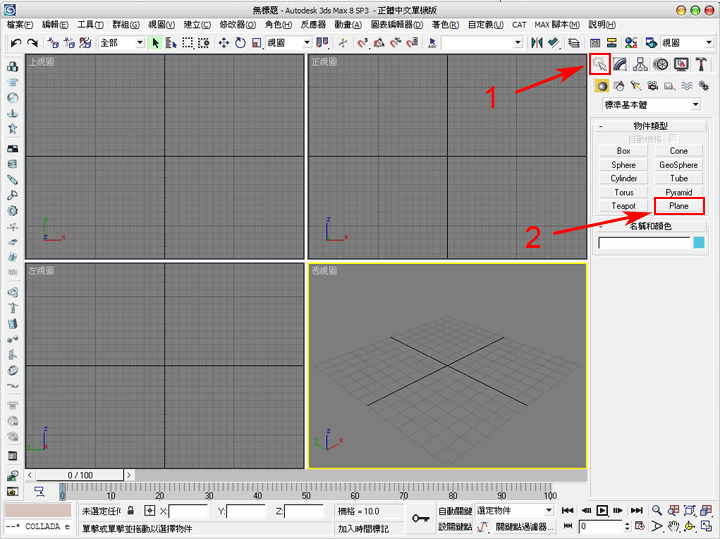This screenshot has width=720, height=539.
Task: Activate the Unlink Selection tool
Action: point(69,43)
